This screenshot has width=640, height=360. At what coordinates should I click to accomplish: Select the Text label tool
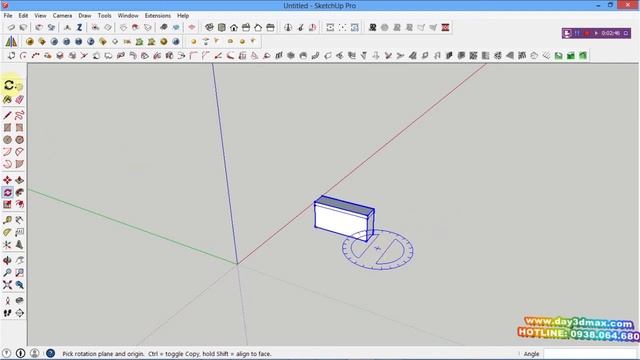pyautogui.click(x=19, y=232)
